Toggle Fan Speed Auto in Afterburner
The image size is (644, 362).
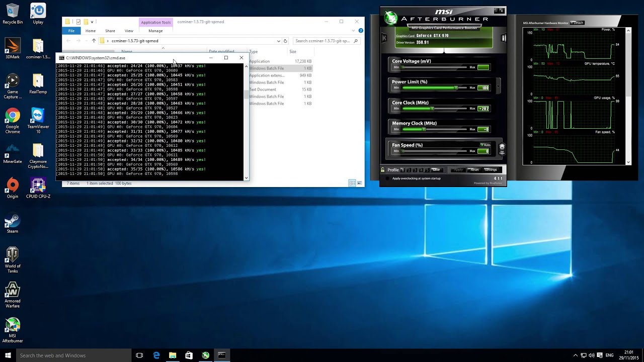[485, 145]
